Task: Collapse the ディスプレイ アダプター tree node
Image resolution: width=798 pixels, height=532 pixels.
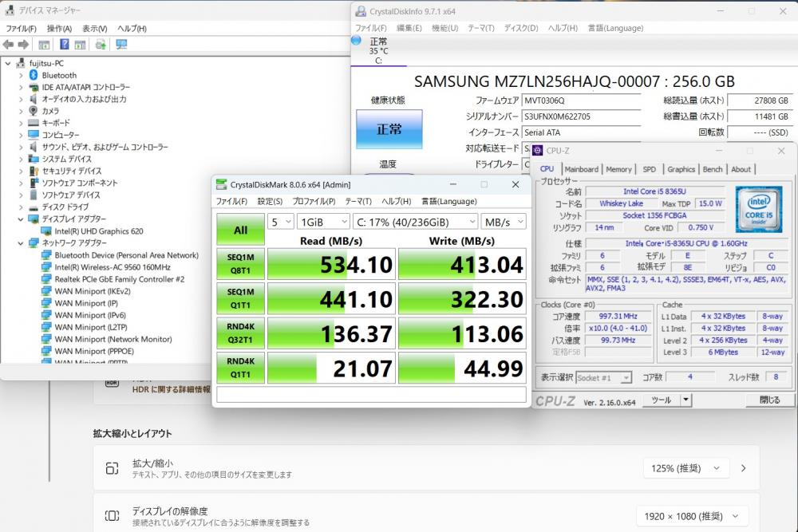Action: pyautogui.click(x=21, y=219)
